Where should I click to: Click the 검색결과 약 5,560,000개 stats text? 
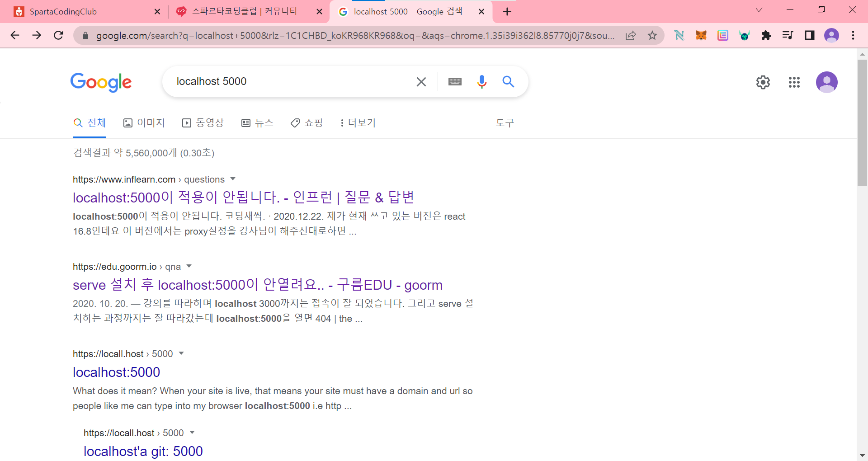144,153
